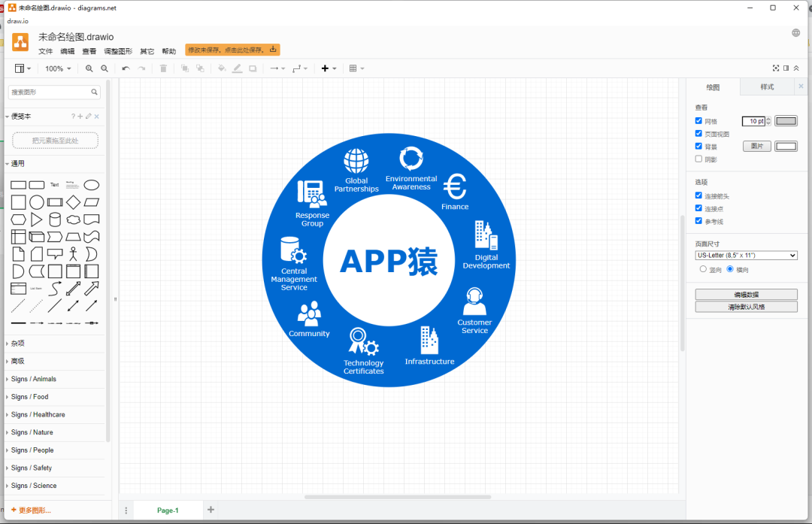Open the waypoints style dropdown
Viewport: 812px width, 524px height.
tap(300, 68)
